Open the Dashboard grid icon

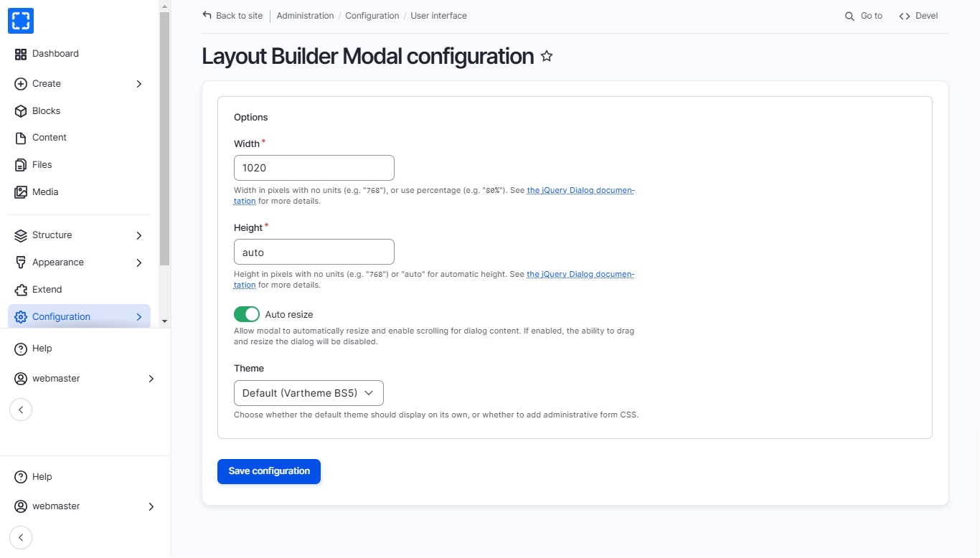tap(21, 54)
